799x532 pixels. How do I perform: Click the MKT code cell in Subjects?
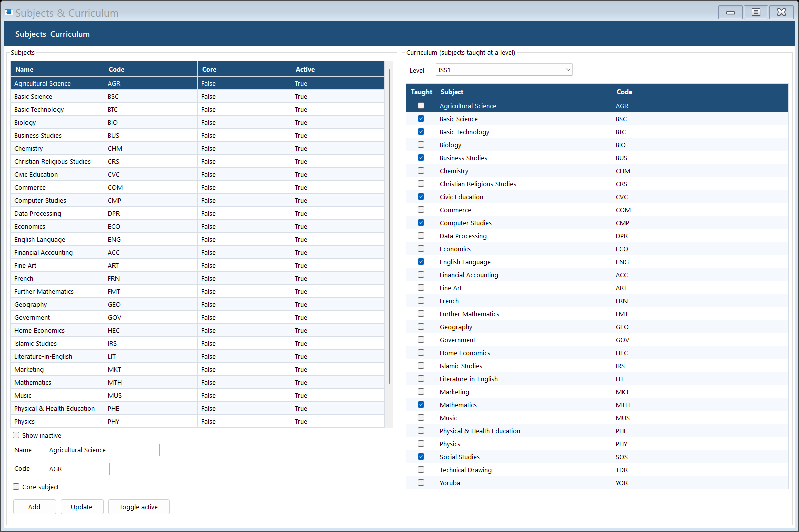tap(151, 369)
